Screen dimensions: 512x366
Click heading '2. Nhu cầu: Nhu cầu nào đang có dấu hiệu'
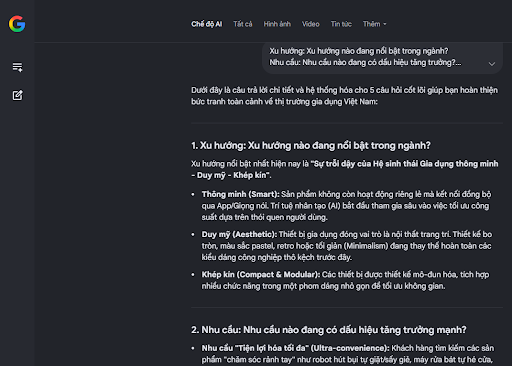pyautogui.click(x=329, y=330)
